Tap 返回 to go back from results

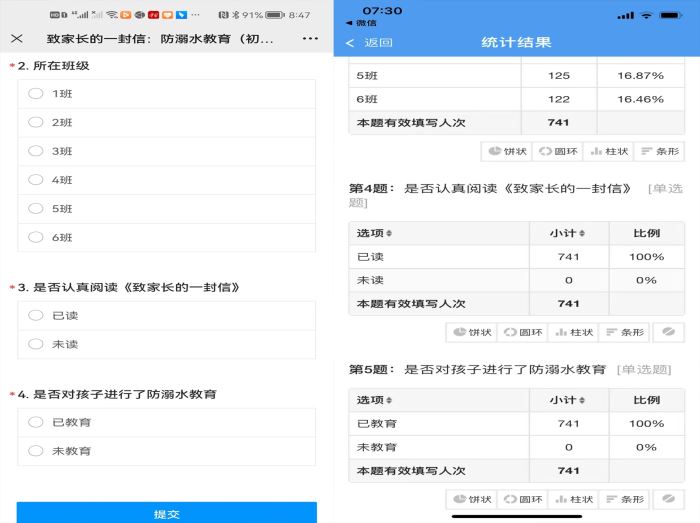pos(370,43)
